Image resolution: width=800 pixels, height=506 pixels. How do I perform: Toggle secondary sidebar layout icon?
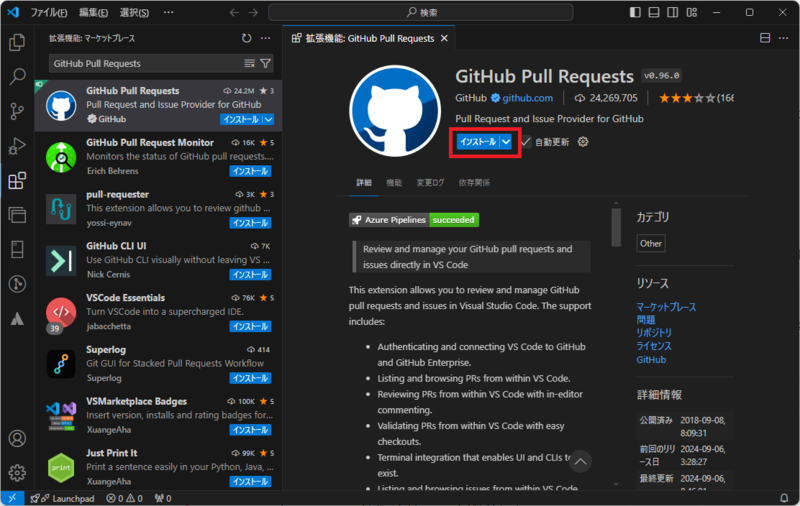[x=672, y=12]
